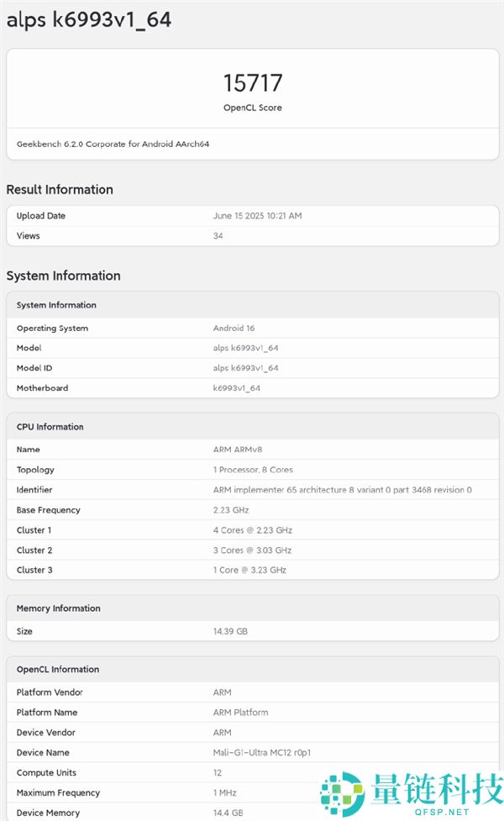The width and height of the screenshot is (504, 821).
Task: Click the Maximum Frequency label
Action: click(x=58, y=792)
